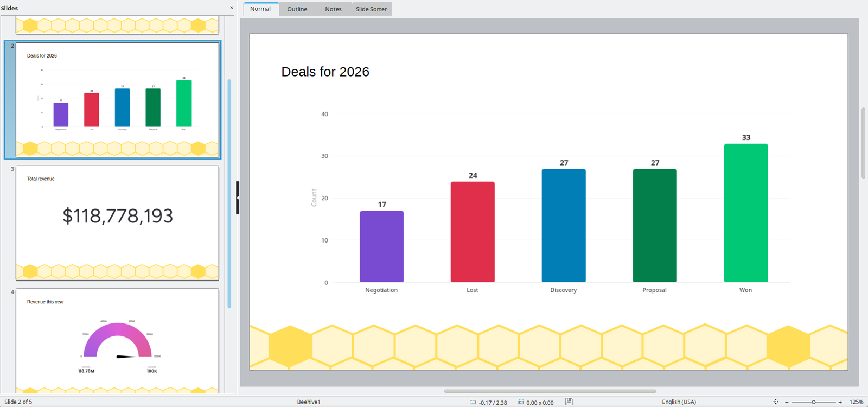868x407 pixels.
Task: Click the object size indicator icon
Action: point(520,402)
